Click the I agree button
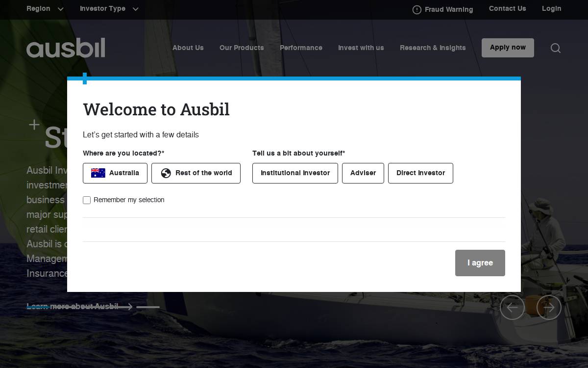Screen dimensions: 588x368 (x=480, y=263)
